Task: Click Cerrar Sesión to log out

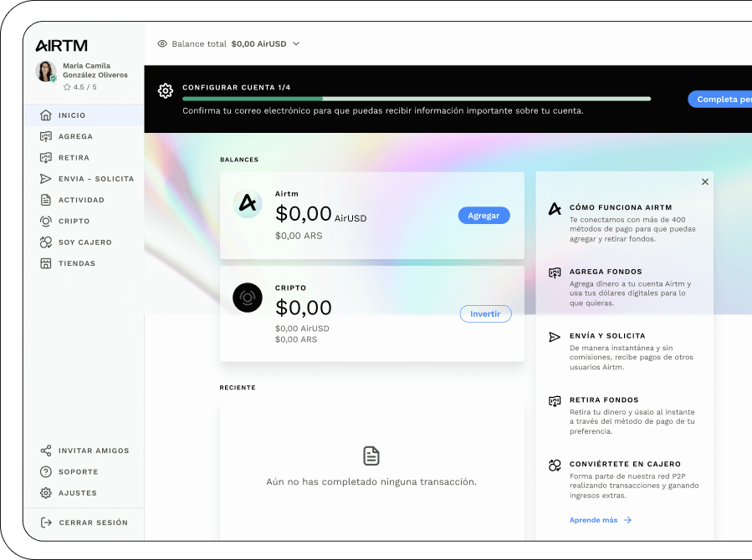Action: click(x=93, y=522)
